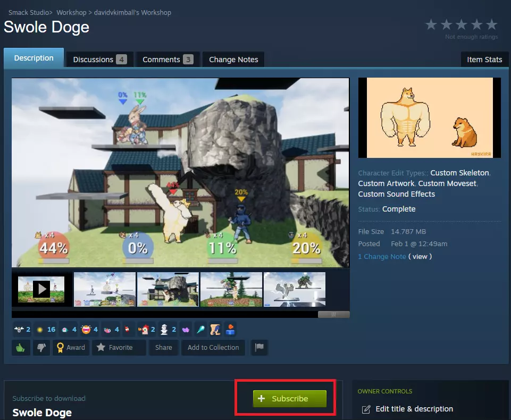Click the "Feb 1 @ 12:49am" posted date

pyautogui.click(x=419, y=243)
